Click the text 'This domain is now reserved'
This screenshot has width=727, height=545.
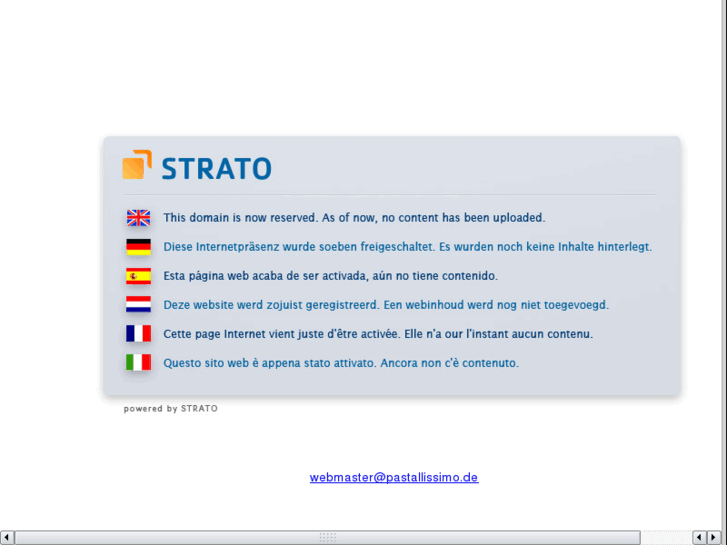point(240,218)
